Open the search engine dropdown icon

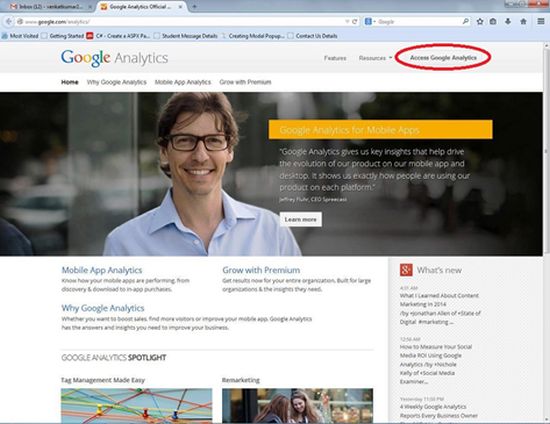370,22
